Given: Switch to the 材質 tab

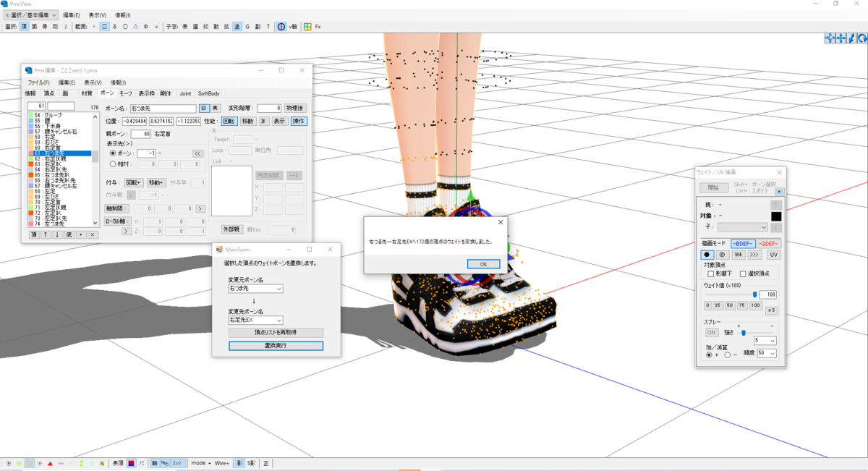Looking at the screenshot, I should [88, 93].
